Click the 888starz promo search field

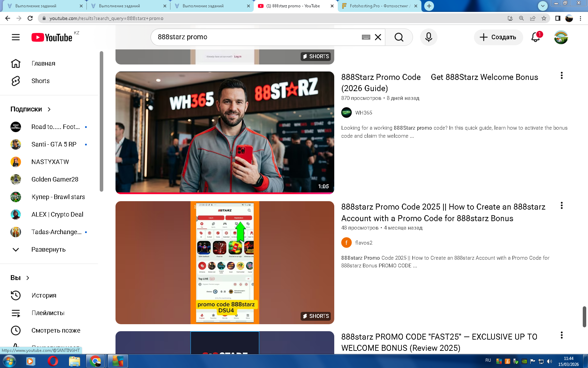coord(255,37)
